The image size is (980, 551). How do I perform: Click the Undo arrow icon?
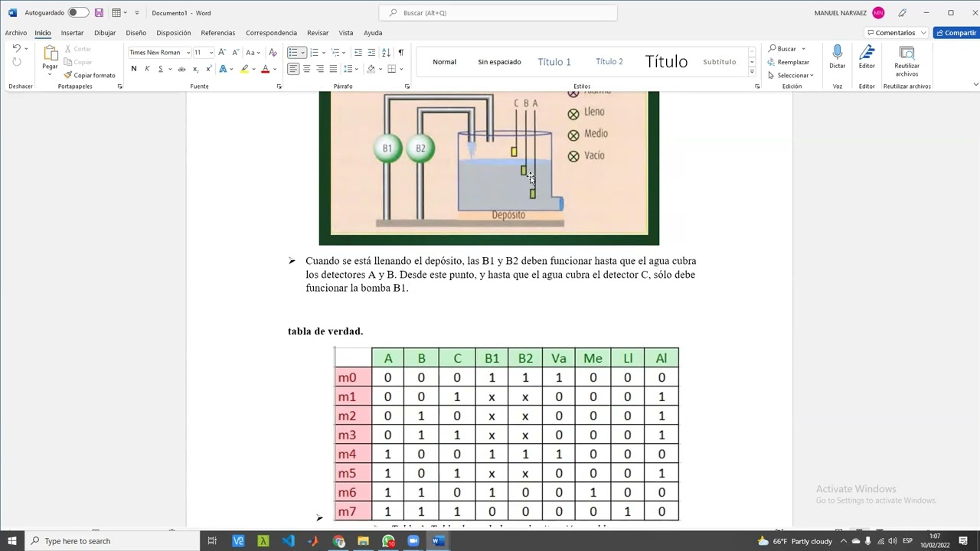(x=16, y=48)
